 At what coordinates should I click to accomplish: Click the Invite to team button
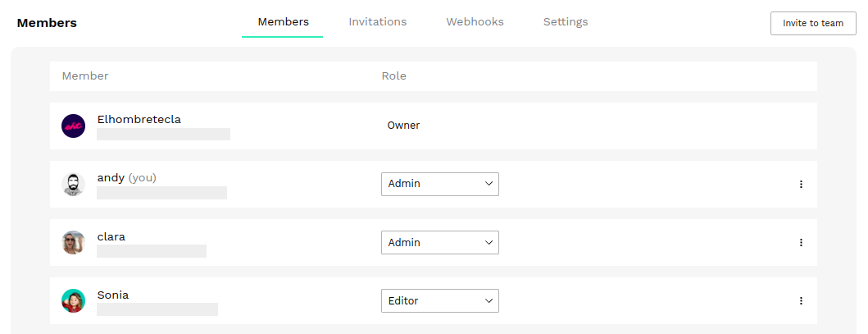813,23
